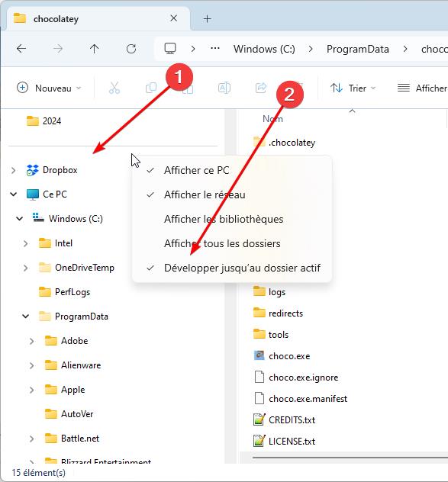Go forward with the right arrow

click(57, 49)
